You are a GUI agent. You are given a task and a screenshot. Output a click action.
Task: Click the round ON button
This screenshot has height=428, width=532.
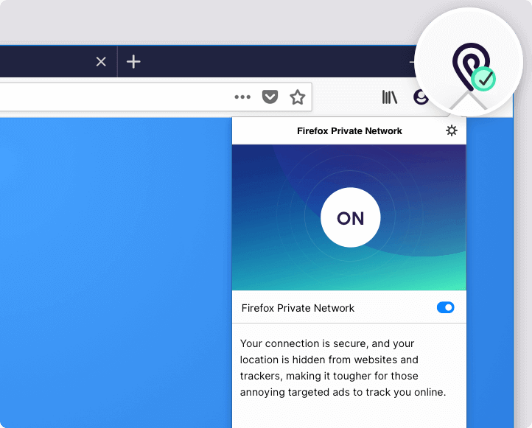click(x=350, y=217)
